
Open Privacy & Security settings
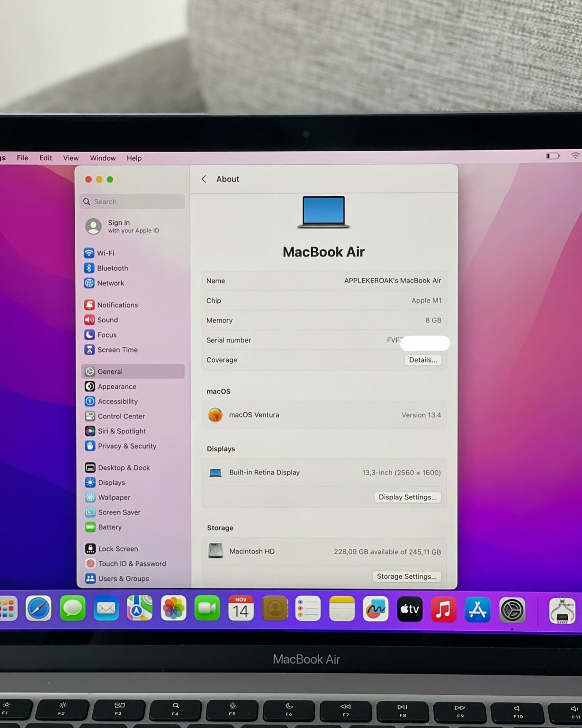point(127,446)
